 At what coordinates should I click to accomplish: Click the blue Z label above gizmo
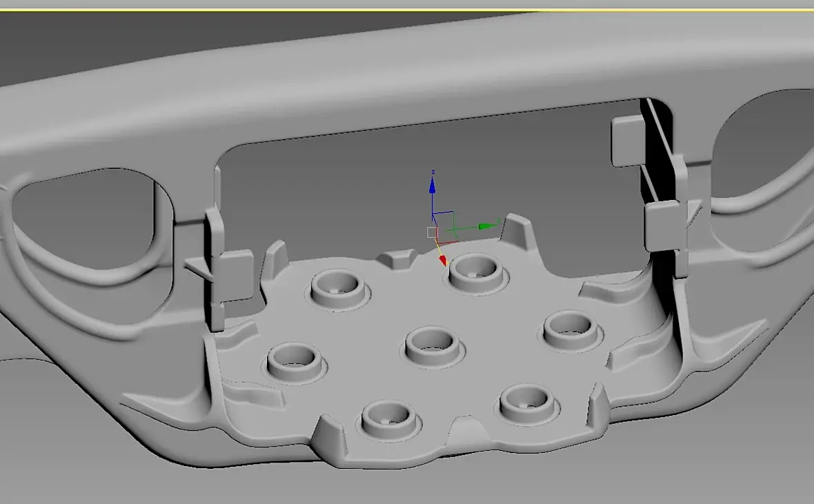(x=433, y=172)
